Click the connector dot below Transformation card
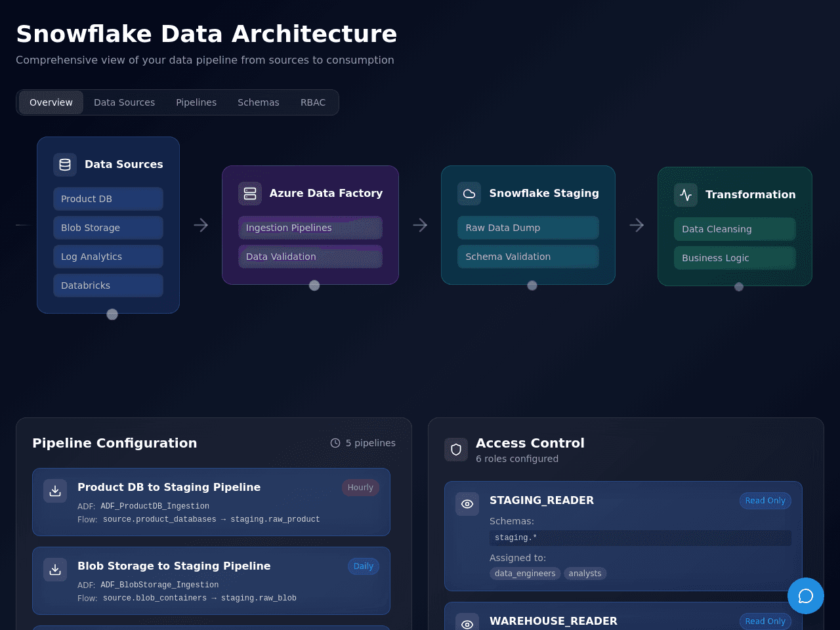This screenshot has height=630, width=840. coord(739,287)
